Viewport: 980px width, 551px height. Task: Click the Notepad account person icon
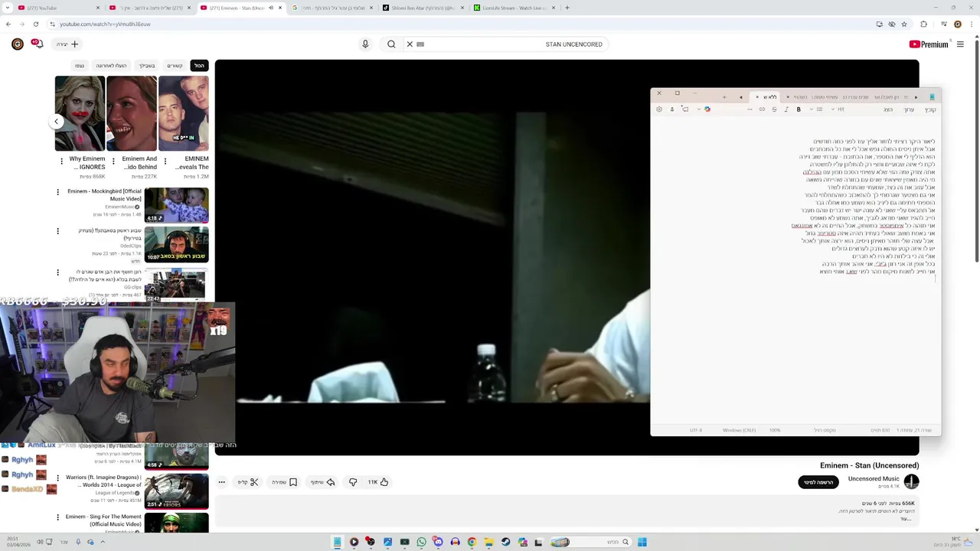pos(672,109)
